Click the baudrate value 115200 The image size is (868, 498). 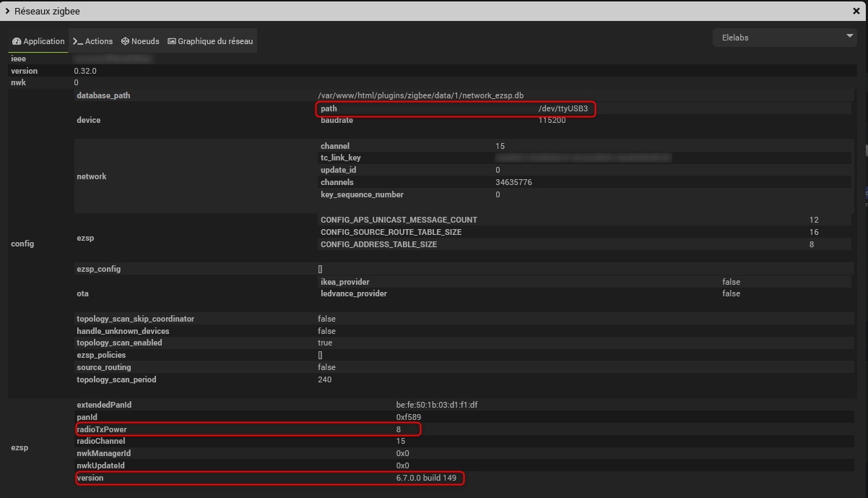click(552, 120)
